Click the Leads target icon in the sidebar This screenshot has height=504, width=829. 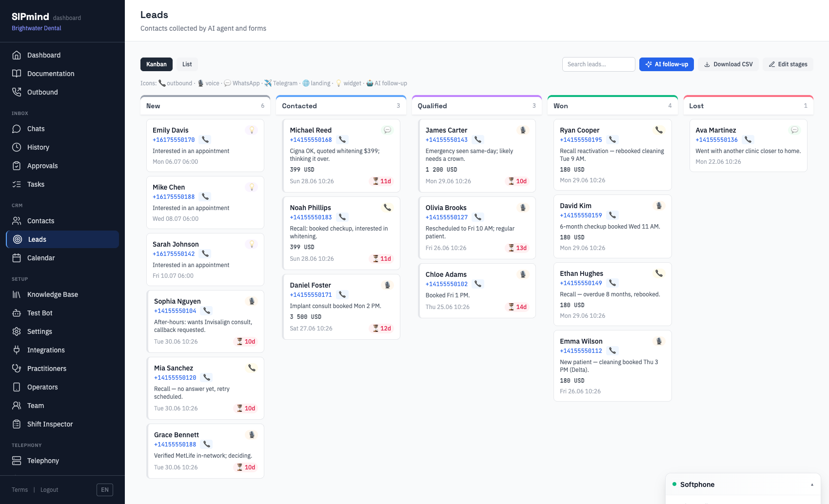pyautogui.click(x=18, y=239)
